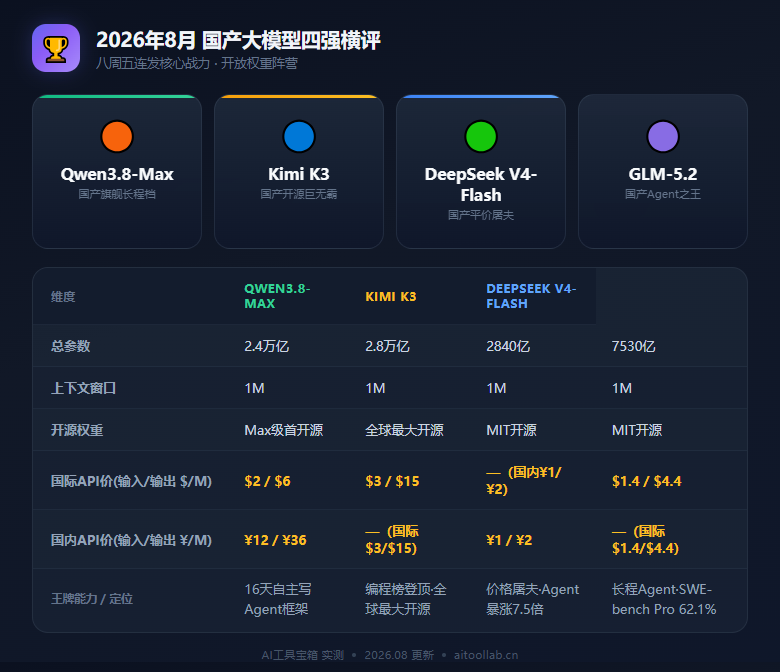Click the subtitle 国产平价屠夫
Screen dimensions: 780x672
(481, 215)
